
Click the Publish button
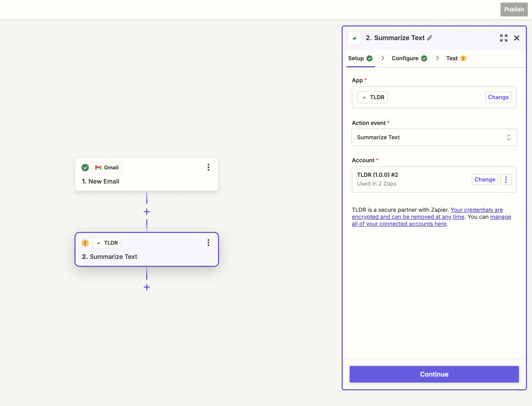point(514,10)
